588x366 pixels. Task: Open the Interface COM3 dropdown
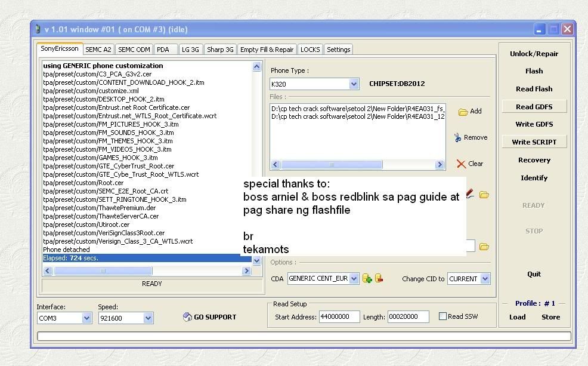(86, 318)
